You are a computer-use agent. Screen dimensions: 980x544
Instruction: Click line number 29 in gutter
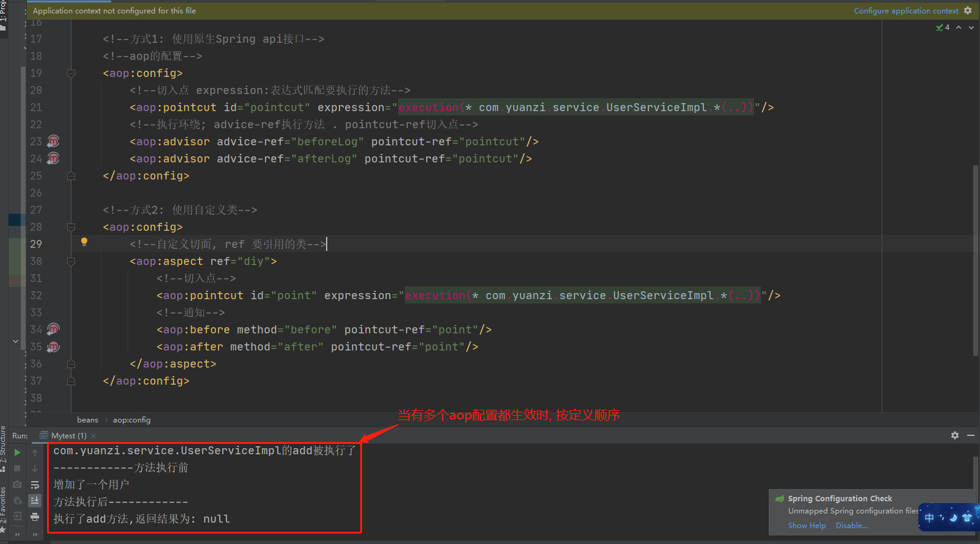pyautogui.click(x=36, y=244)
